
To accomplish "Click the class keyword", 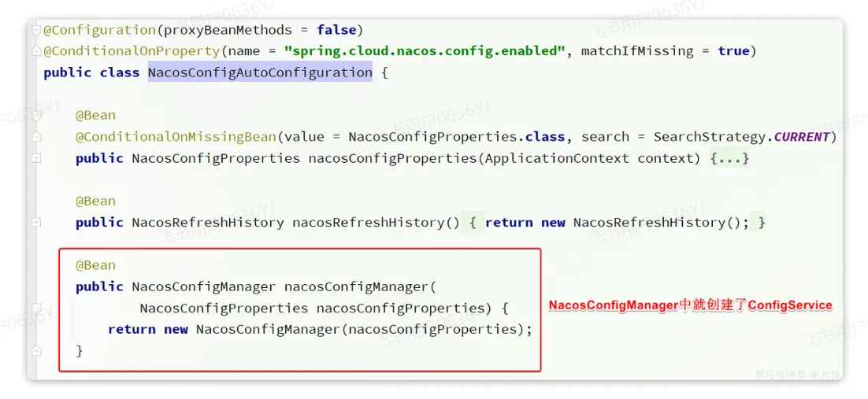I will (120, 72).
